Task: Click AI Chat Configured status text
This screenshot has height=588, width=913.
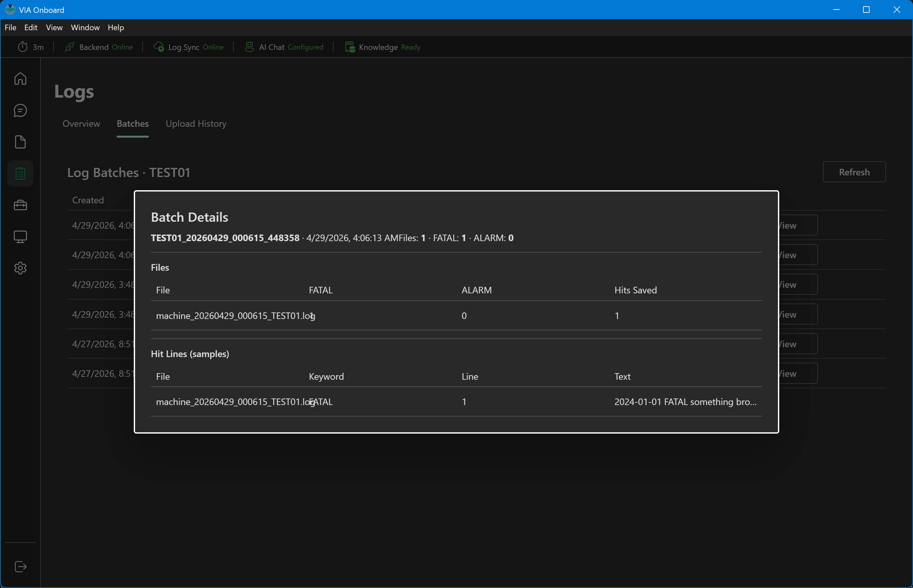Action: [x=306, y=47]
